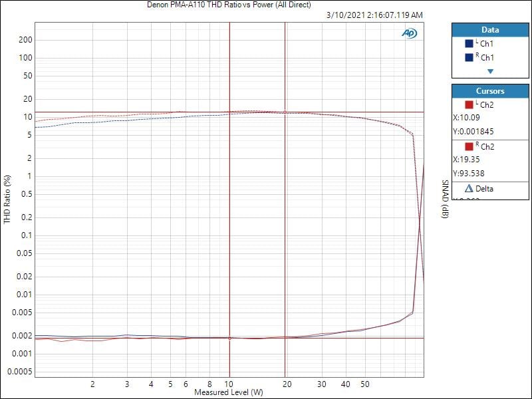
Task: Click the Measured Level (W) axis label
Action: pyautogui.click(x=228, y=392)
